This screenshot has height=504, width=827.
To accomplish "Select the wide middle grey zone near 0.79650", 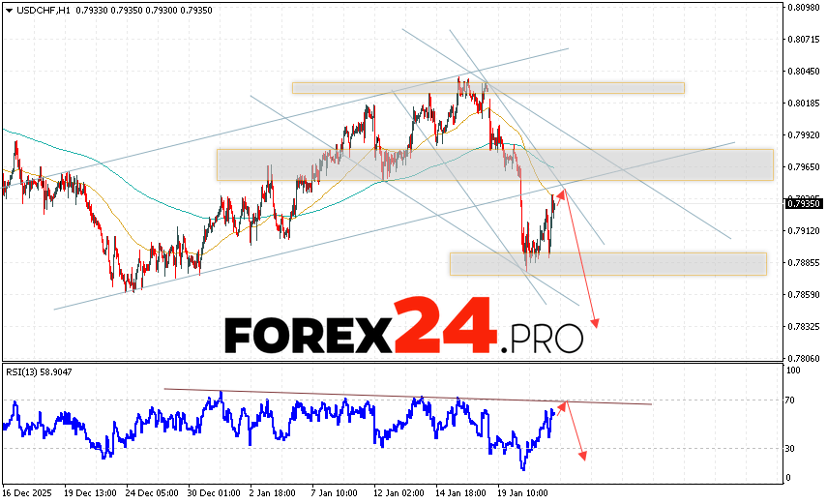I will click(x=494, y=164).
